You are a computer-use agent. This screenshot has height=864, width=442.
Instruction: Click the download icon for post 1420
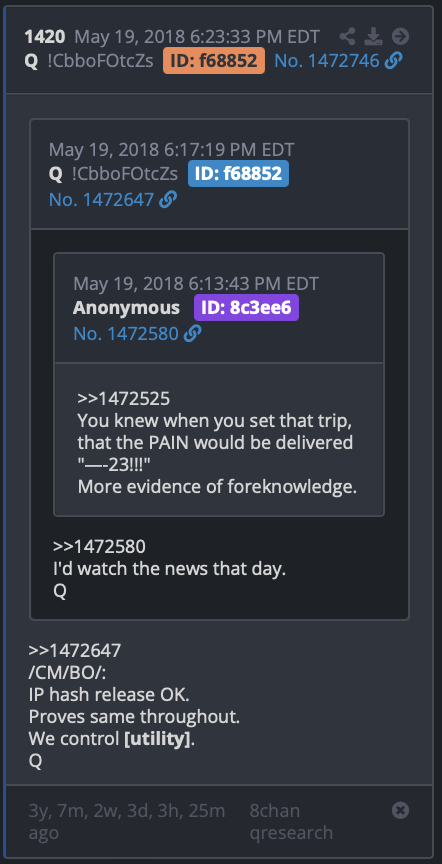[x=374, y=37]
